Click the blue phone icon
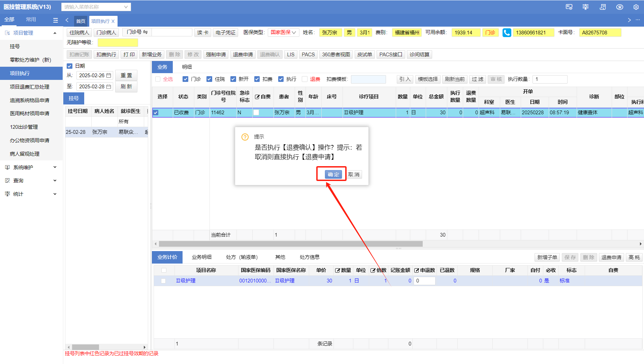Screen dimensions: 644x364 click(x=507, y=33)
